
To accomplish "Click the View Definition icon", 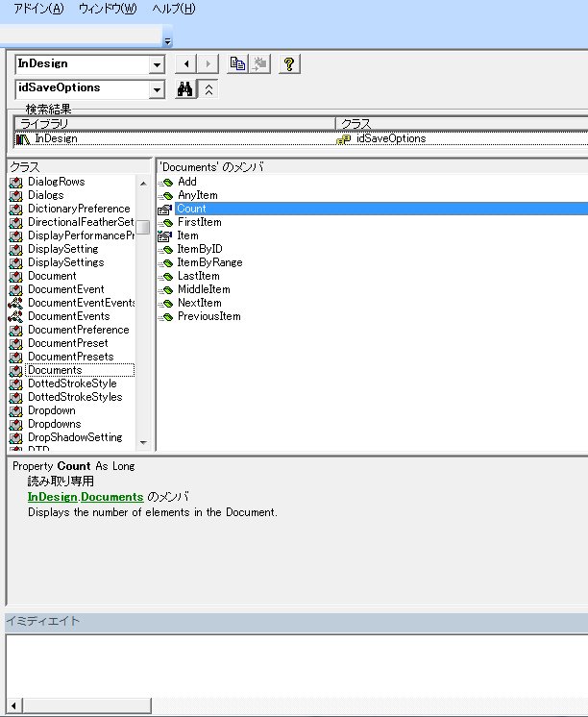I will click(x=259, y=64).
